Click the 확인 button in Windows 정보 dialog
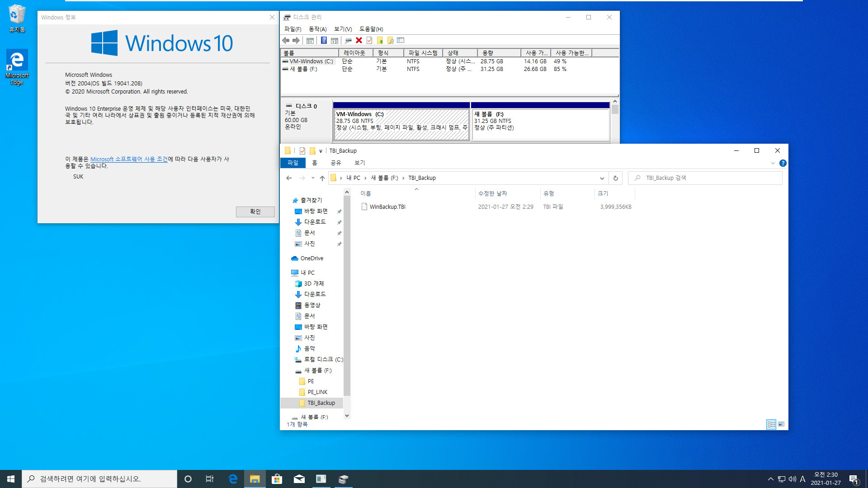868x488 pixels. (255, 211)
